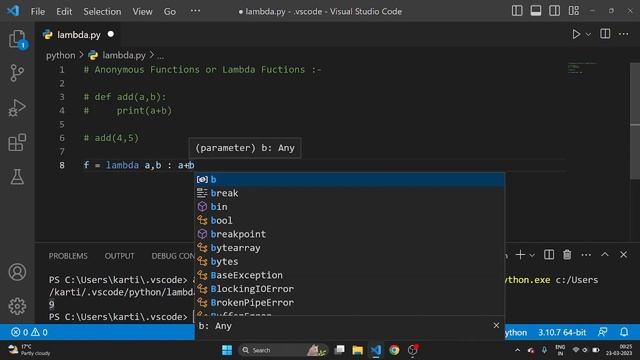The height and width of the screenshot is (360, 640).
Task: Close lambda.py tab via unsaved dot
Action: [x=111, y=34]
